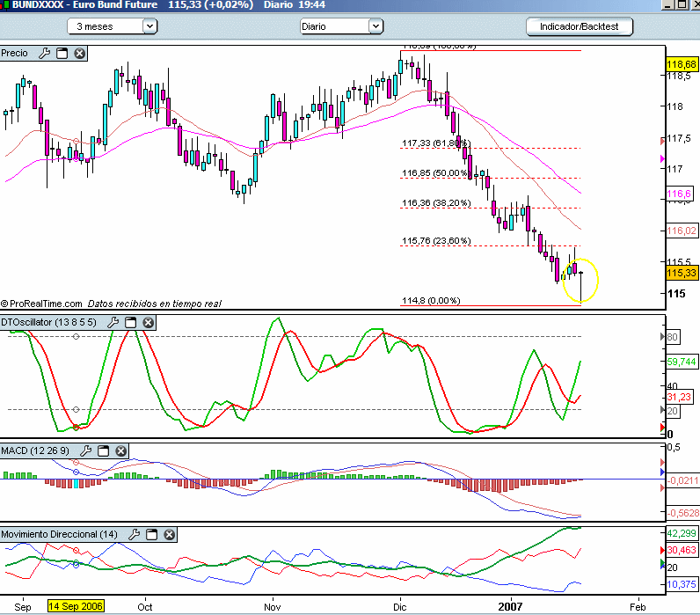700x615 pixels.
Task: Maximize the Precio chart panel
Action: 62,54
